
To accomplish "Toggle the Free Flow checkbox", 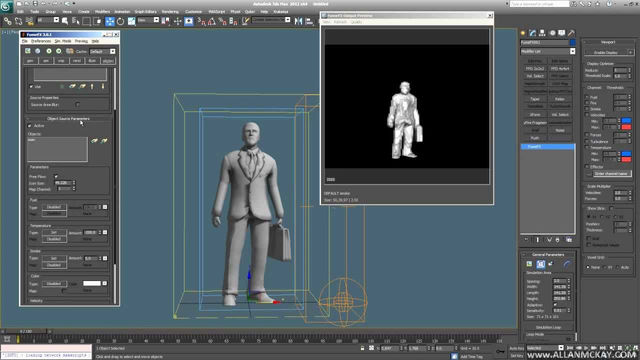I will pyautogui.click(x=56, y=177).
